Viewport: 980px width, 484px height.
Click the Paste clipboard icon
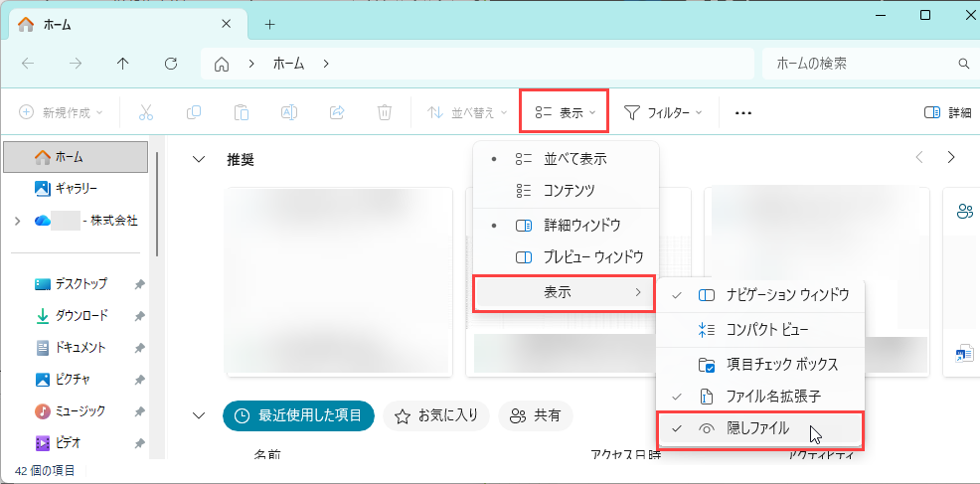click(x=242, y=112)
